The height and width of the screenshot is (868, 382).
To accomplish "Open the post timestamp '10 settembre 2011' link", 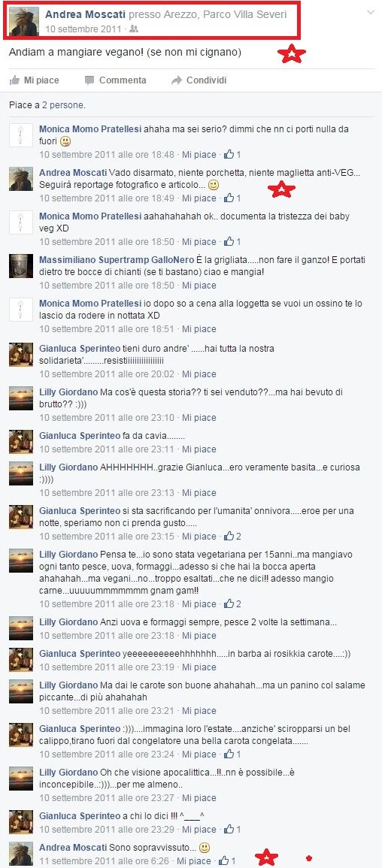I will pyautogui.click(x=85, y=29).
